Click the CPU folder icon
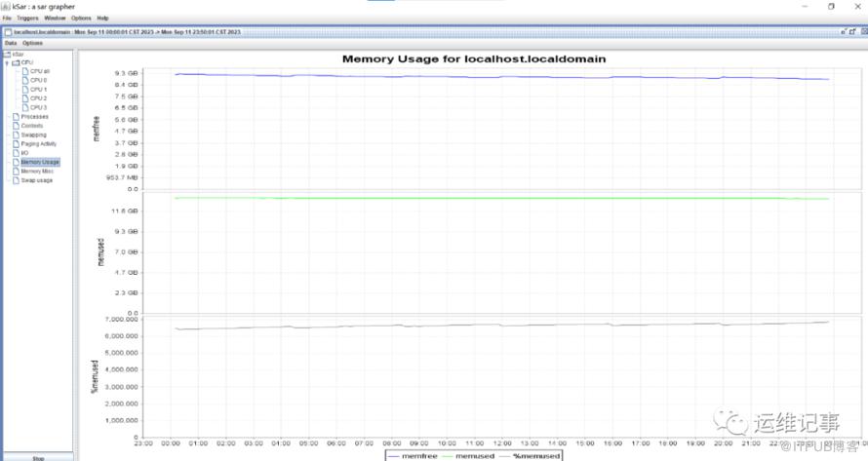The height and width of the screenshot is (461, 868). pyautogui.click(x=16, y=62)
